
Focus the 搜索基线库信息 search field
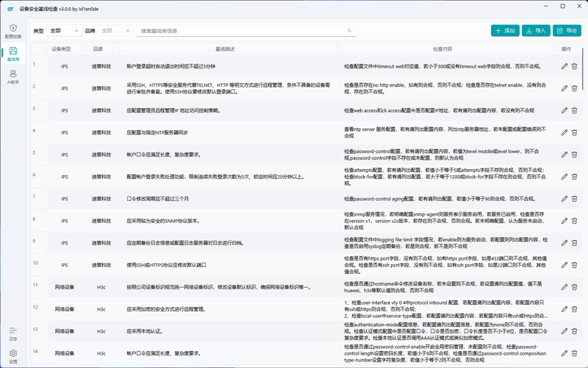(246, 31)
